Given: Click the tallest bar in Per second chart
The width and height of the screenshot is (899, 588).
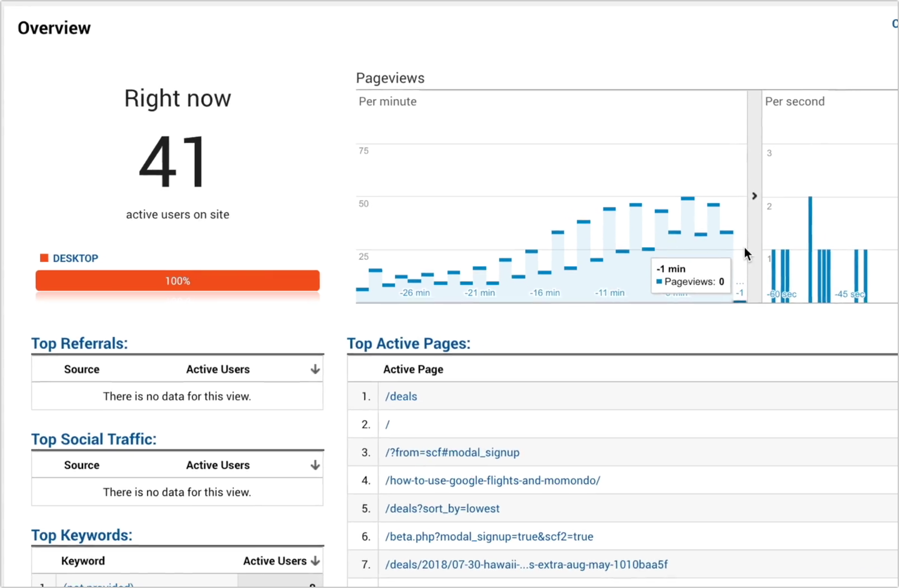Looking at the screenshot, I should point(811,249).
